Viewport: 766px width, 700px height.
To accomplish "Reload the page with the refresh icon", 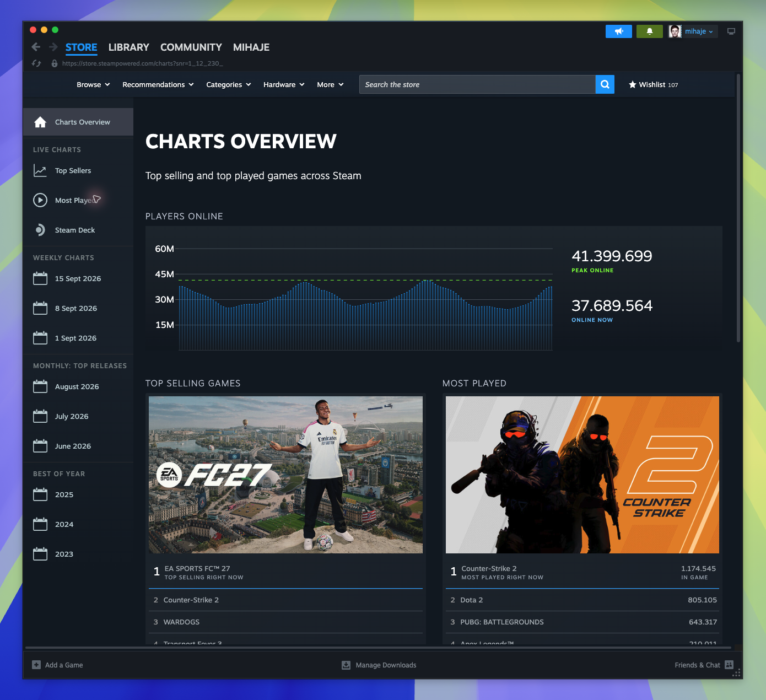I will (36, 63).
